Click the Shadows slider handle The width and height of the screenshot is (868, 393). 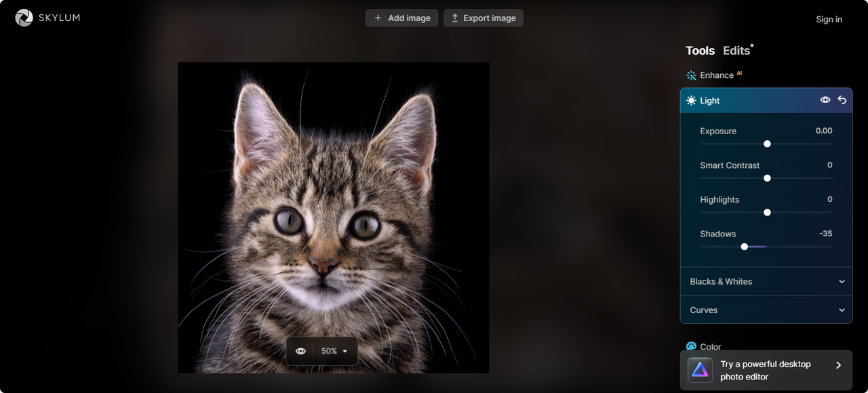pyautogui.click(x=744, y=247)
